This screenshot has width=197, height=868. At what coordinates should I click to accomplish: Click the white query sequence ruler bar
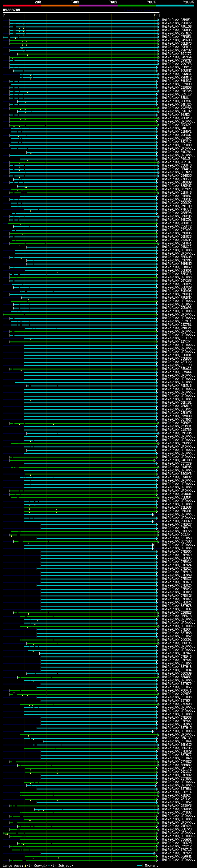point(81,13)
